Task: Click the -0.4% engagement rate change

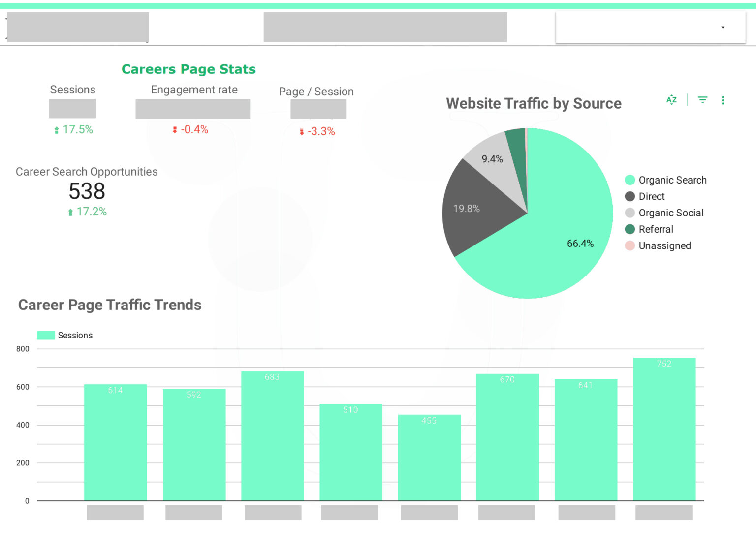Action: [x=190, y=129]
